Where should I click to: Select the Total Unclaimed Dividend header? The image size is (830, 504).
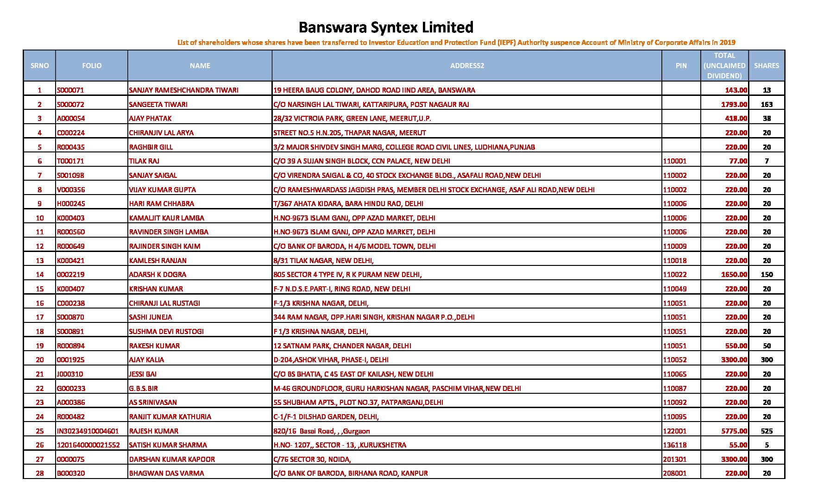724,66
